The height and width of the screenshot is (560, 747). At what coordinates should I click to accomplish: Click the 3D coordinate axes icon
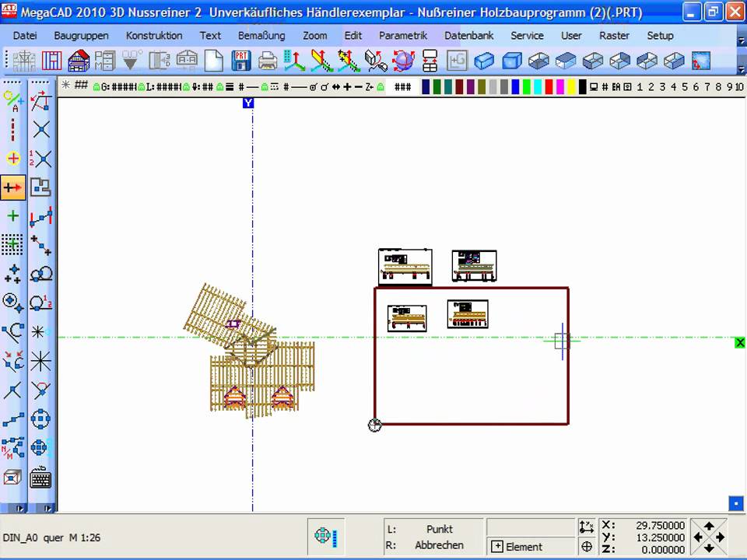click(x=295, y=61)
